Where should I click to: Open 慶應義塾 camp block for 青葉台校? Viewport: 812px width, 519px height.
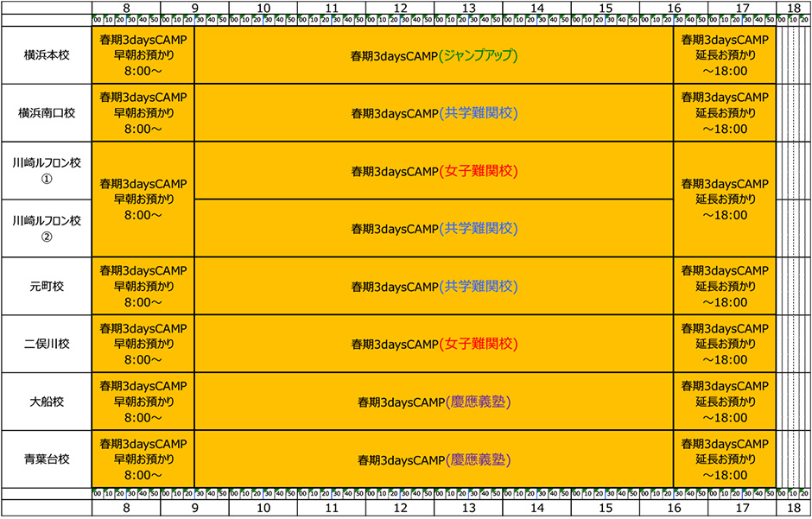click(434, 459)
